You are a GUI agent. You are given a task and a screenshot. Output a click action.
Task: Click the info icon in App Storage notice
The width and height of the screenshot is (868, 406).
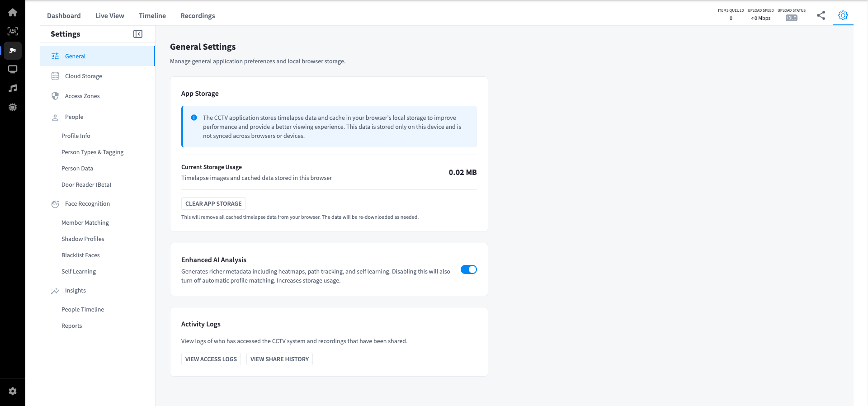coord(194,118)
